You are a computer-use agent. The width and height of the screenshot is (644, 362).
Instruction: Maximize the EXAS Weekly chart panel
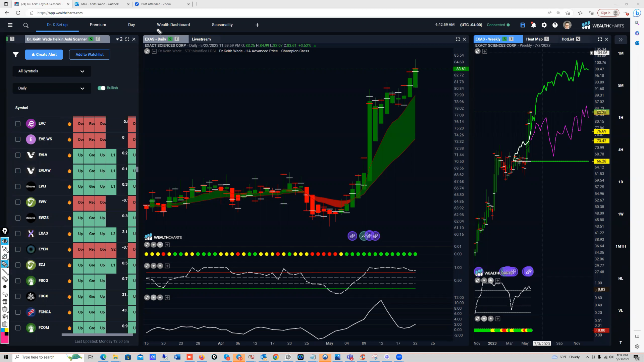[600, 39]
